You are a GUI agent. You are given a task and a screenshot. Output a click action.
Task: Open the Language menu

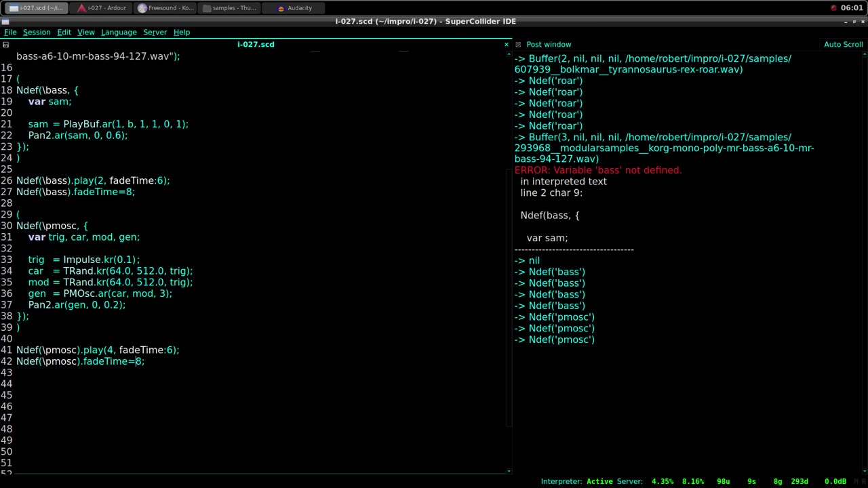pyautogui.click(x=119, y=32)
